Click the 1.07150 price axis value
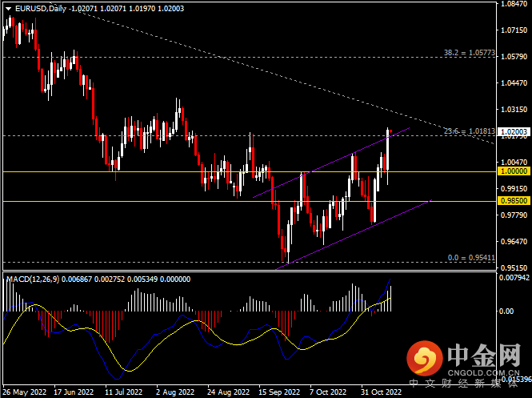This screenshot has width=532, height=398. (x=514, y=30)
